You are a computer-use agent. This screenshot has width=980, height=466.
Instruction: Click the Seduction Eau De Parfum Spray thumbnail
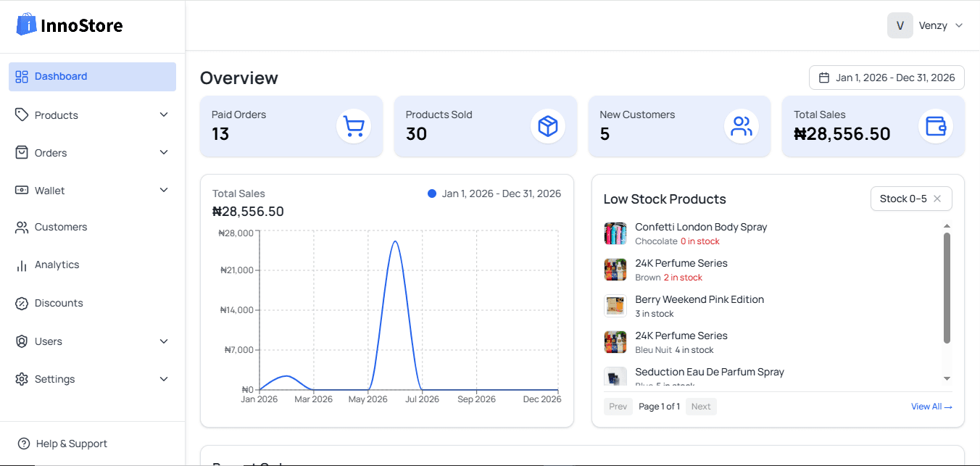pos(615,376)
